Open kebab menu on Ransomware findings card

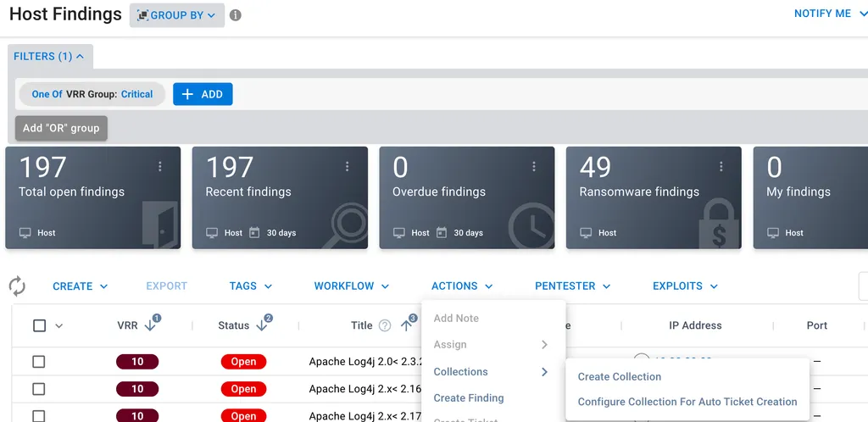coord(721,166)
